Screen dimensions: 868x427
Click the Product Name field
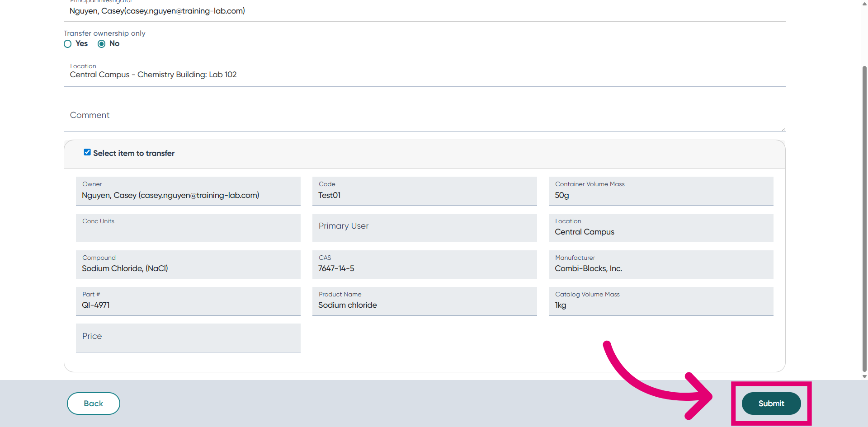(425, 301)
